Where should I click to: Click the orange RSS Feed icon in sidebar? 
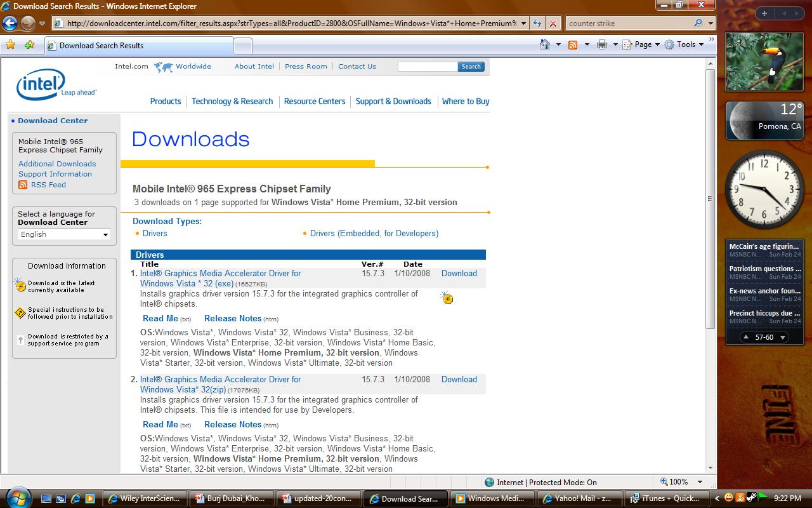pyautogui.click(x=23, y=185)
